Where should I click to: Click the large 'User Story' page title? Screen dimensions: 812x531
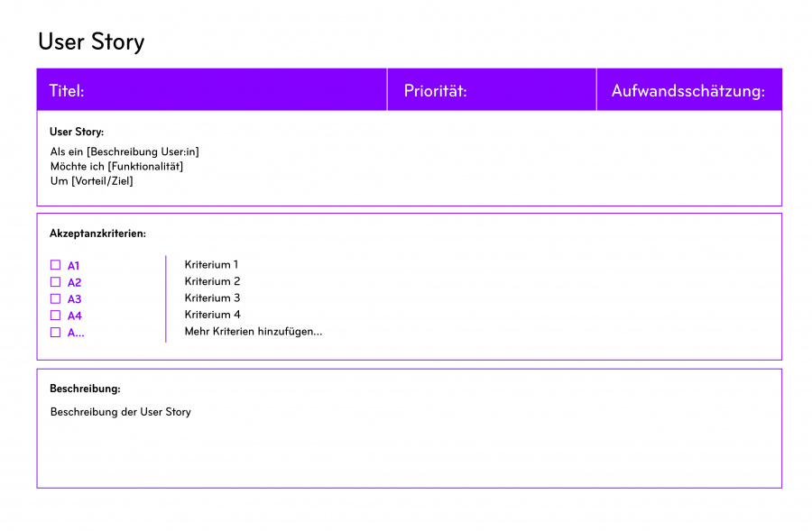click(91, 41)
